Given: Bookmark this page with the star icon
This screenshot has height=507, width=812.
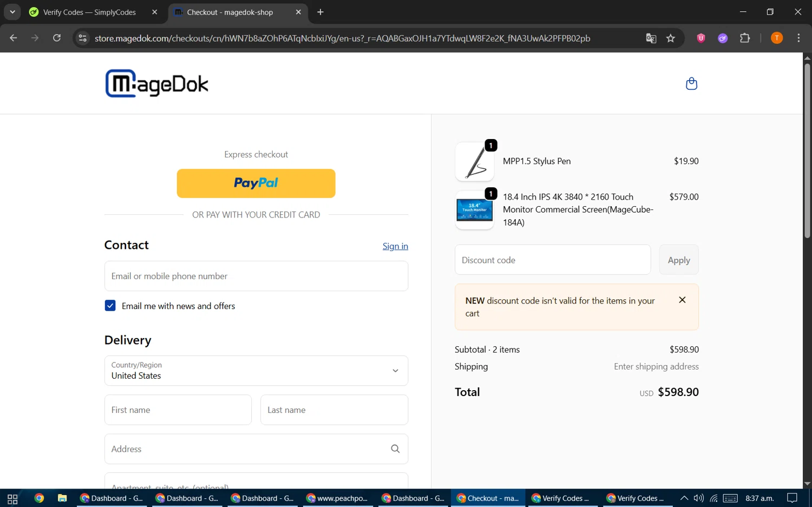Looking at the screenshot, I should click(671, 38).
